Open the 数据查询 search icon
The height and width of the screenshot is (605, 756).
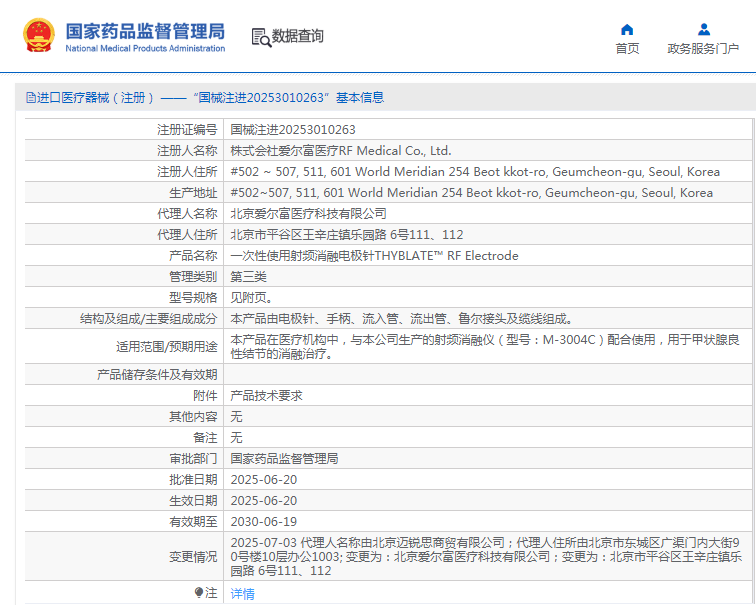[261, 37]
